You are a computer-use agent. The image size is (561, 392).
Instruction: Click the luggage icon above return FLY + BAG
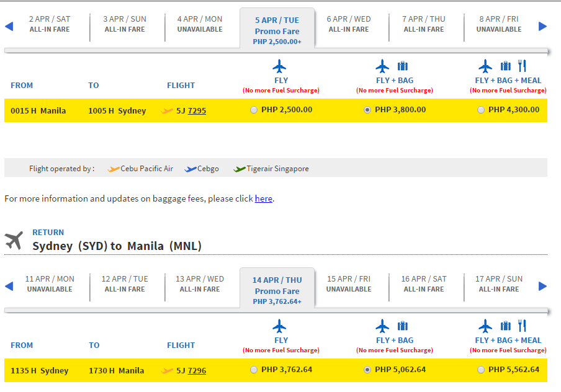pos(403,326)
